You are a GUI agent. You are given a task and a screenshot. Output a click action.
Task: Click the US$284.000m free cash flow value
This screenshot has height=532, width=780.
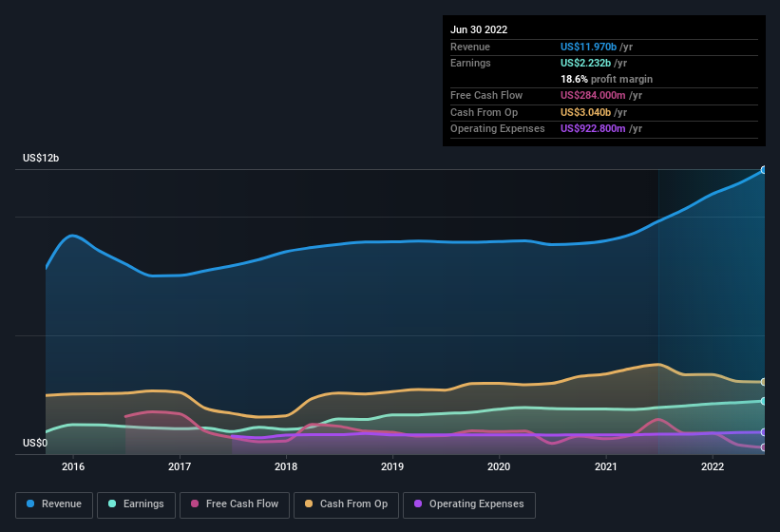pyautogui.click(x=593, y=95)
